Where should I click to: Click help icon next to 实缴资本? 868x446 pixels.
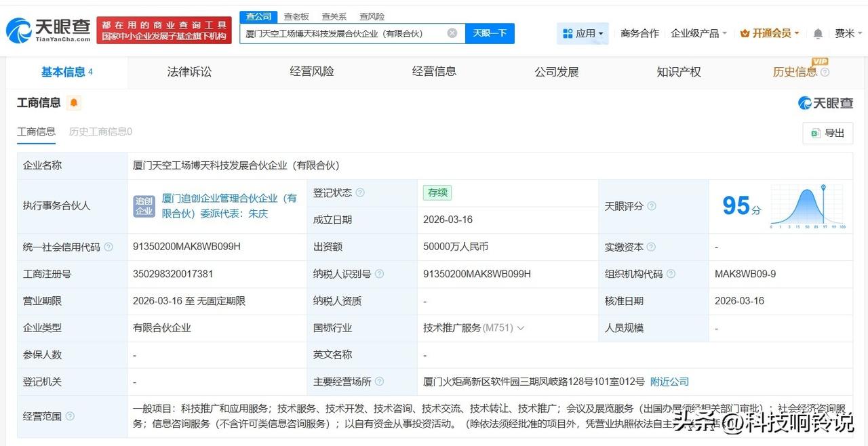pyautogui.click(x=651, y=247)
